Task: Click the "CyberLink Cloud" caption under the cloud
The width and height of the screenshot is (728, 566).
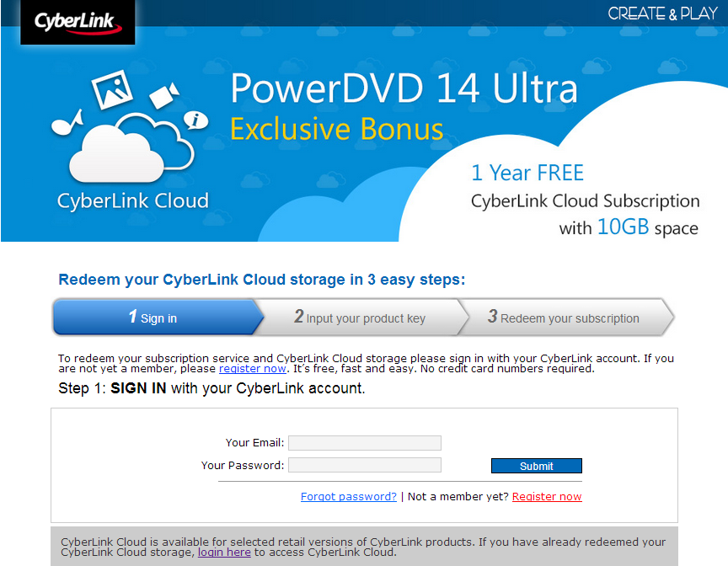Action: tap(133, 201)
